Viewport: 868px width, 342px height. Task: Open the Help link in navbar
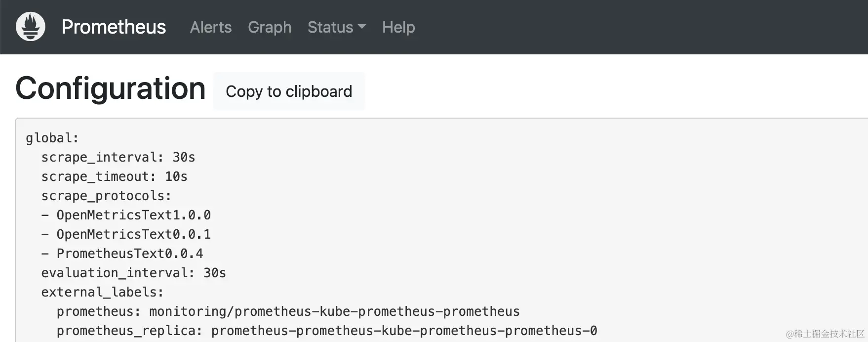398,27
